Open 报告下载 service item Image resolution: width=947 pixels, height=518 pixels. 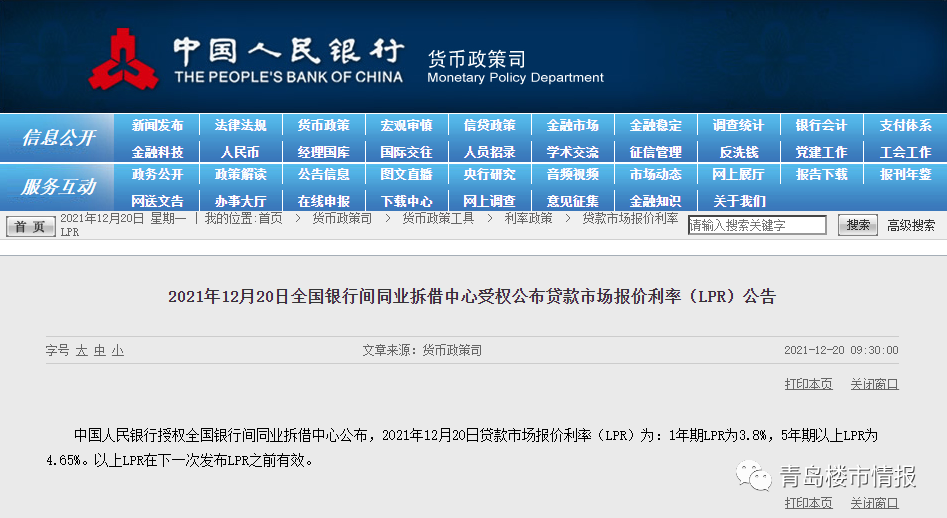pyautogui.click(x=821, y=174)
